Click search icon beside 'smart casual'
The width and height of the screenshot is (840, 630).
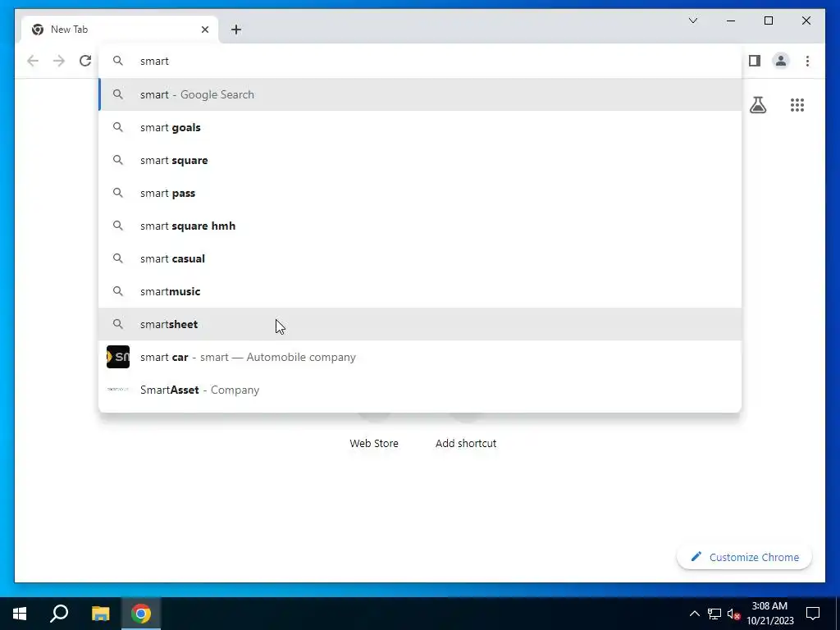point(118,258)
